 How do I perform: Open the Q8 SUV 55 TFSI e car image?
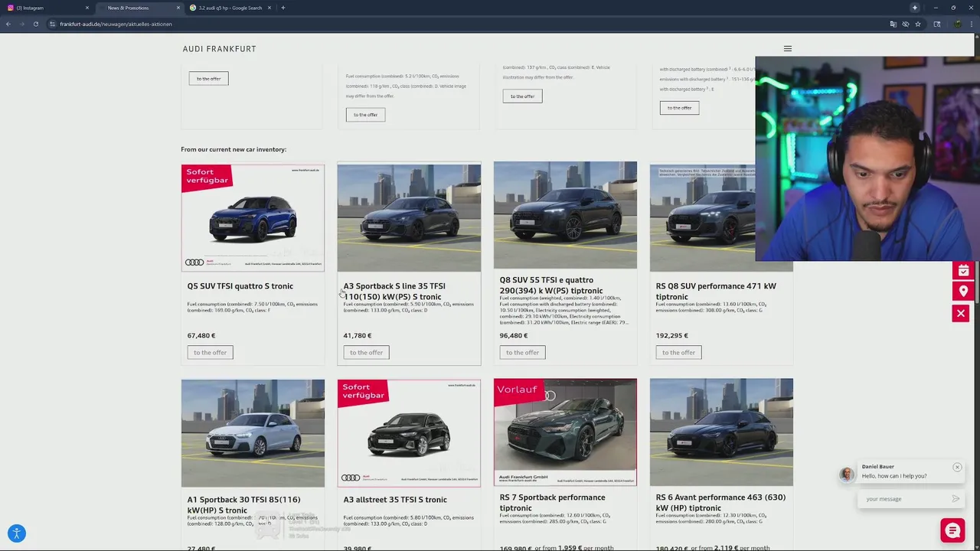click(565, 215)
